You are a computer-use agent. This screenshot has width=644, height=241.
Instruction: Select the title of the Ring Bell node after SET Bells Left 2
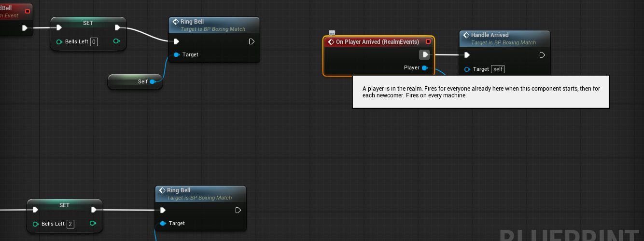pyautogui.click(x=179, y=190)
